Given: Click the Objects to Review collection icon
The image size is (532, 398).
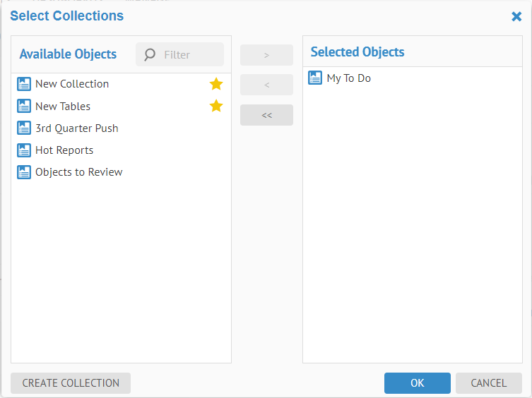Looking at the screenshot, I should pyautogui.click(x=24, y=172).
